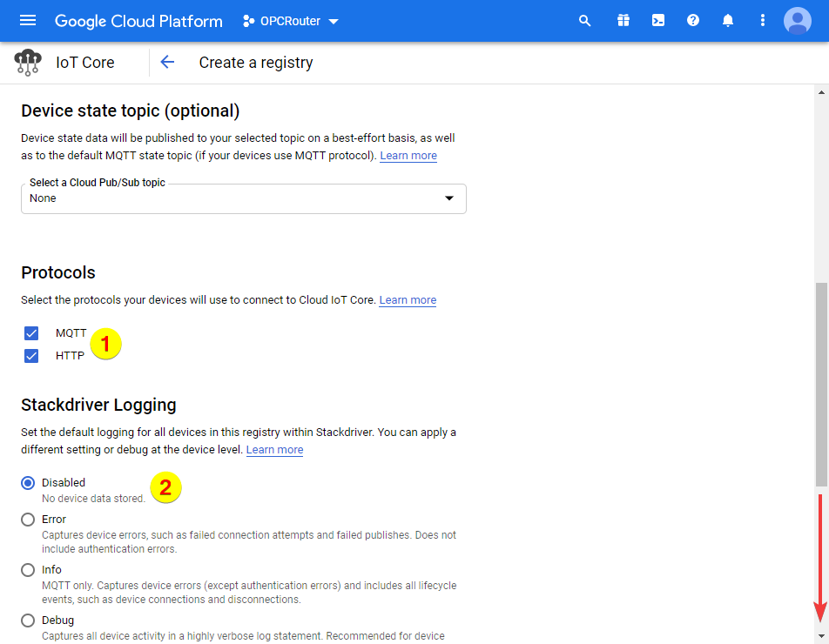Image resolution: width=829 pixels, height=644 pixels.
Task: Select the Error logging radio button
Action: click(x=28, y=520)
